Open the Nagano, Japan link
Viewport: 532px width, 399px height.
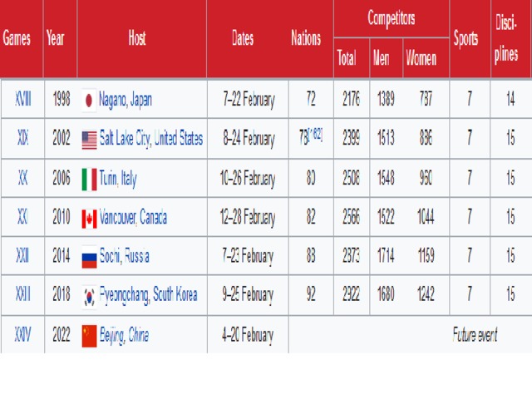126,100
